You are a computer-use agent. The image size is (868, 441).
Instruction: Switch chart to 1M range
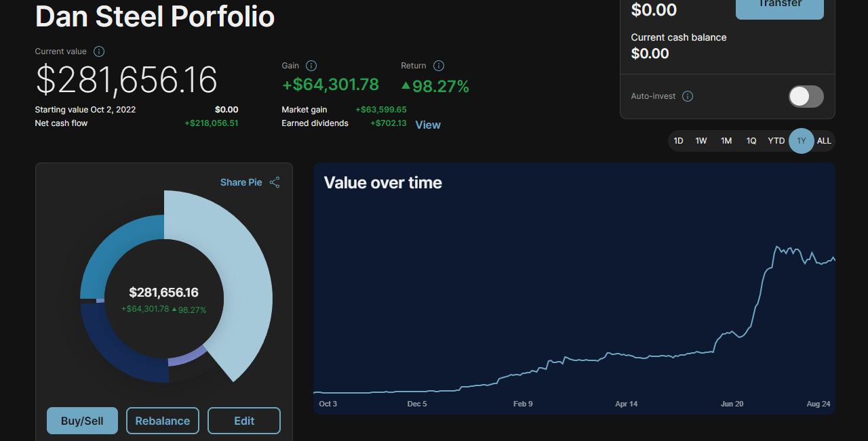[x=726, y=141]
